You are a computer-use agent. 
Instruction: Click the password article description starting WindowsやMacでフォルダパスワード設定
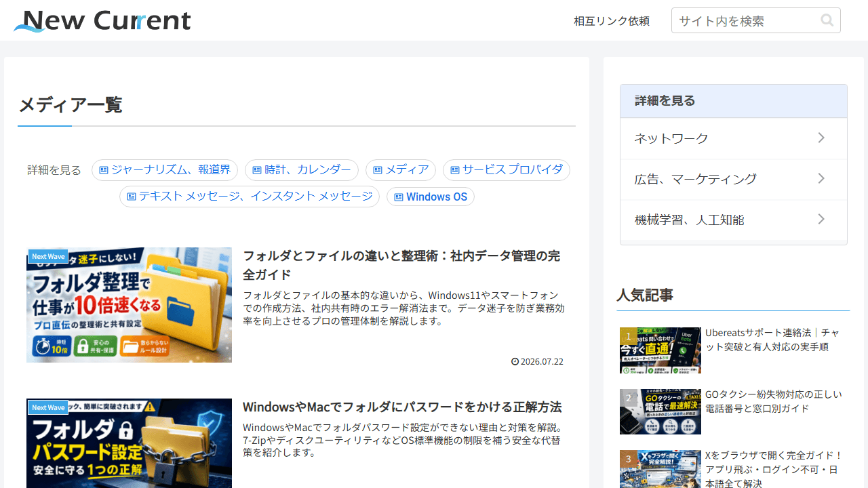pos(403,440)
